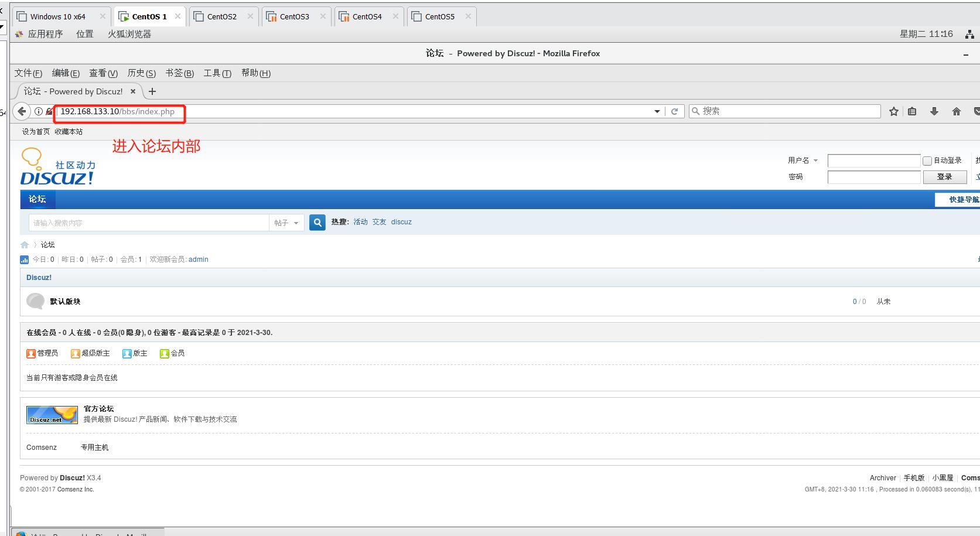
Task: Open the site identity info icon
Action: pos(39,111)
